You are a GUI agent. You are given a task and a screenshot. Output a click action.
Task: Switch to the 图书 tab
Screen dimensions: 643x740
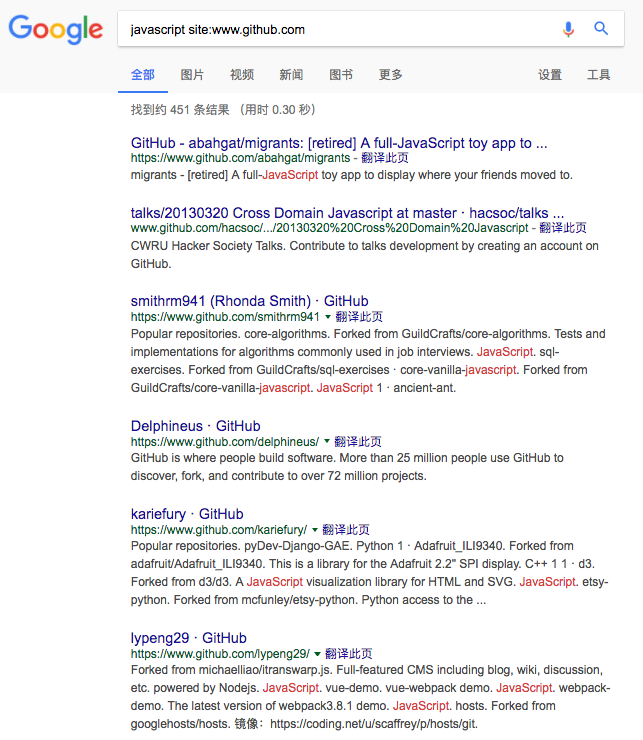pyautogui.click(x=341, y=75)
